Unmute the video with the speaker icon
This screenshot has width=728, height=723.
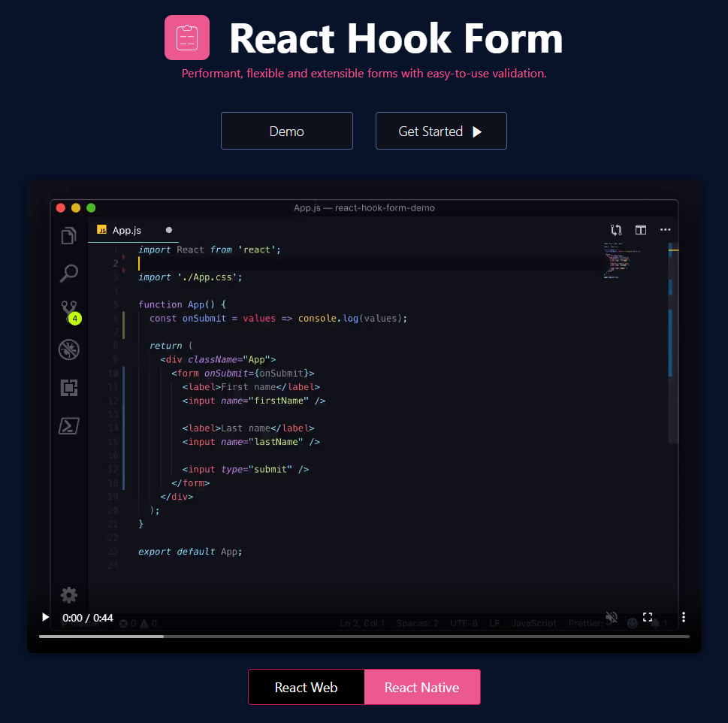[611, 617]
